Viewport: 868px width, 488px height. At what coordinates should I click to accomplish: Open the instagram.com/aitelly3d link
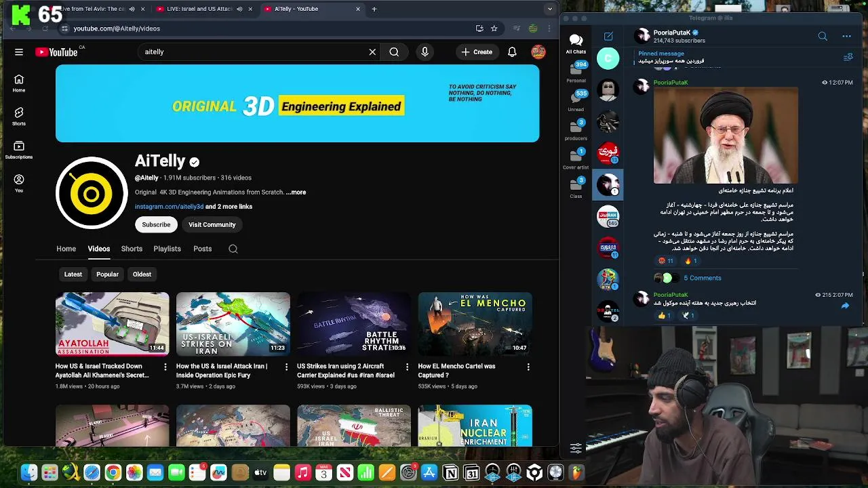click(x=169, y=207)
